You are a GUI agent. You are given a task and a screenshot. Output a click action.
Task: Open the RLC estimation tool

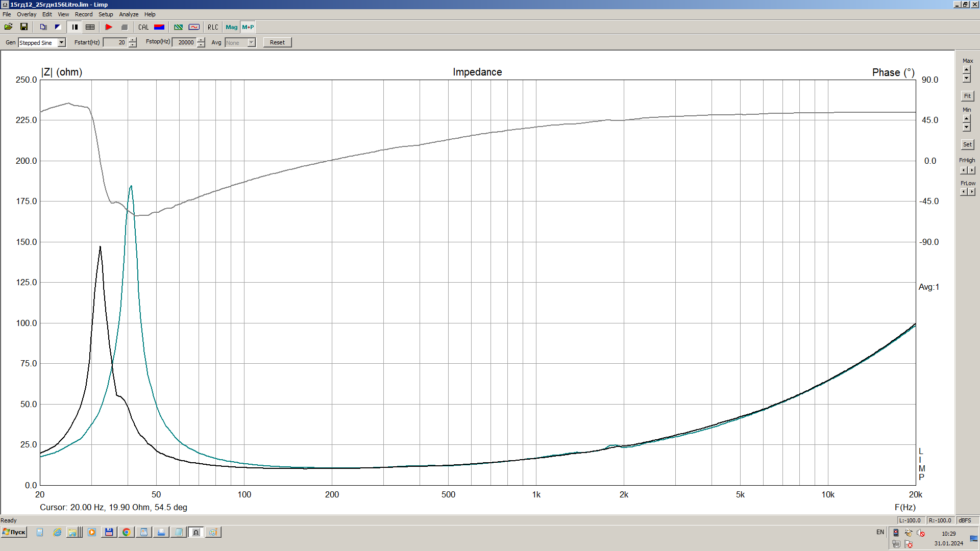click(x=213, y=27)
